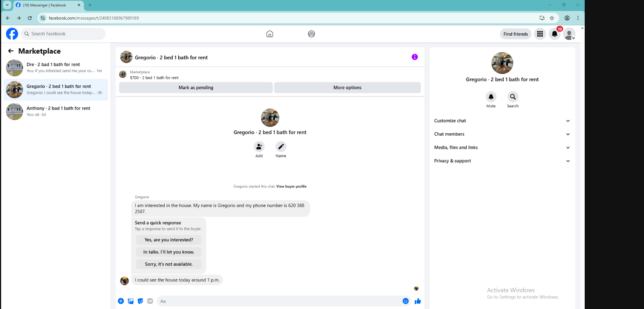Viewport: 644px width, 309px height.
Task: Choose a GIF
Action: (150, 301)
